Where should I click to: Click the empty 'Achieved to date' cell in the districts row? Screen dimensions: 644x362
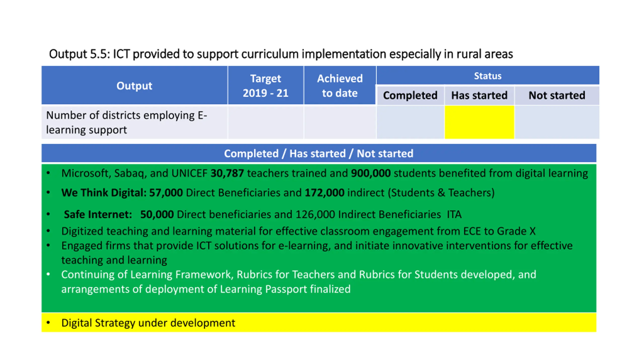click(340, 122)
